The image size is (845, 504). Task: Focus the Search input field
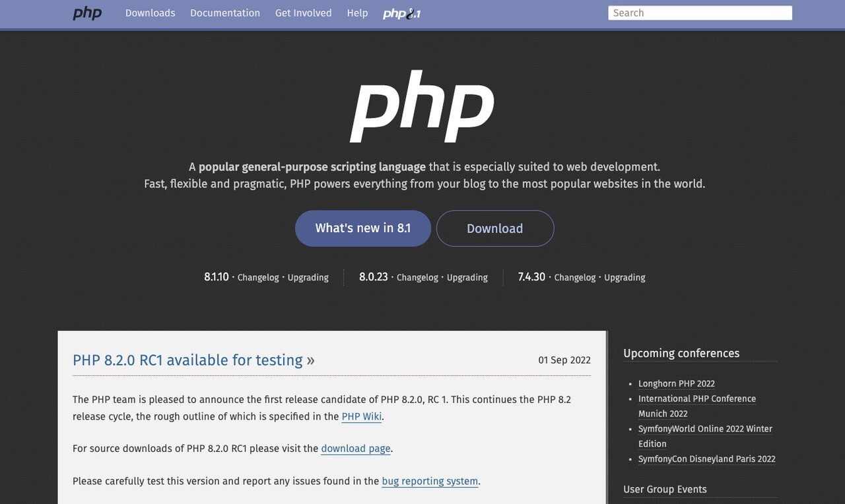pyautogui.click(x=700, y=13)
